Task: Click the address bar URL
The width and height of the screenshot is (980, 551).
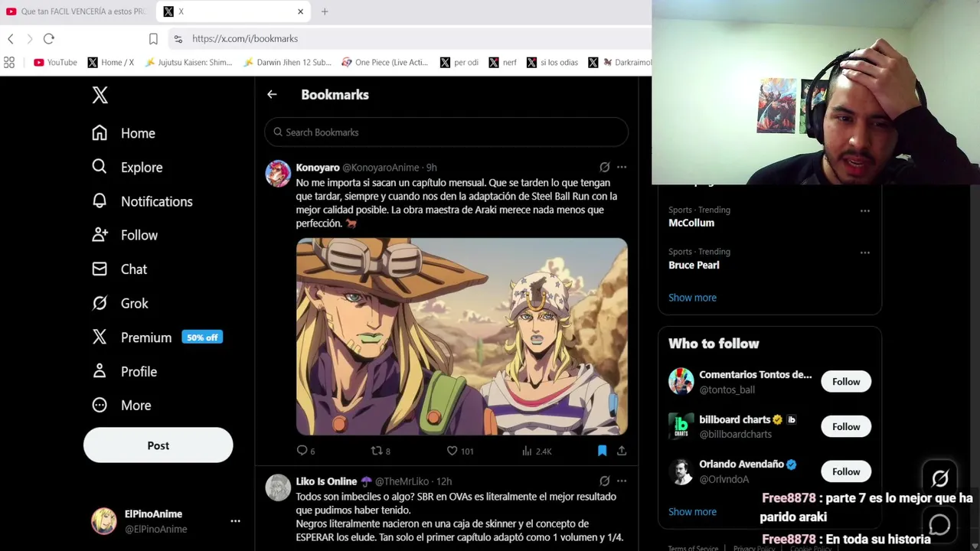Action: (245, 38)
